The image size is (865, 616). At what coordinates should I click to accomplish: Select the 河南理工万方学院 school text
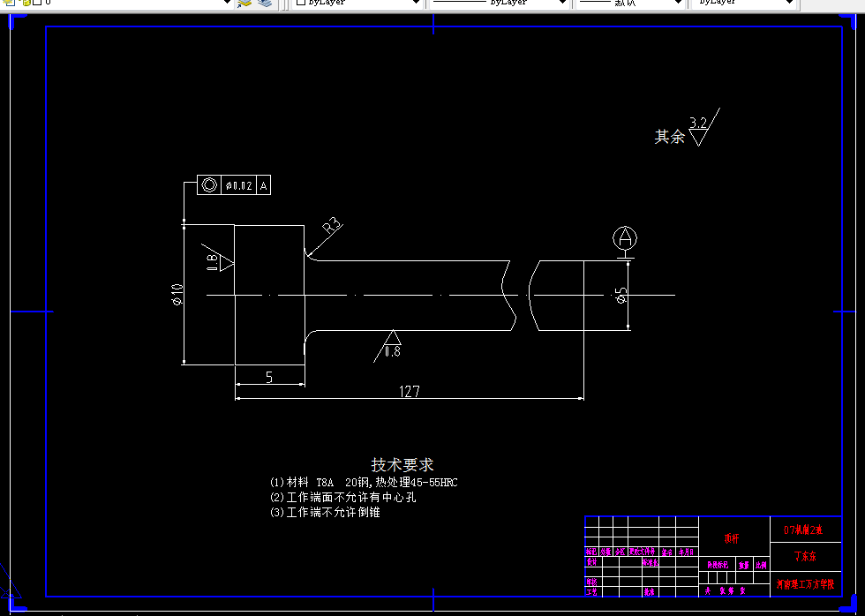point(805,584)
